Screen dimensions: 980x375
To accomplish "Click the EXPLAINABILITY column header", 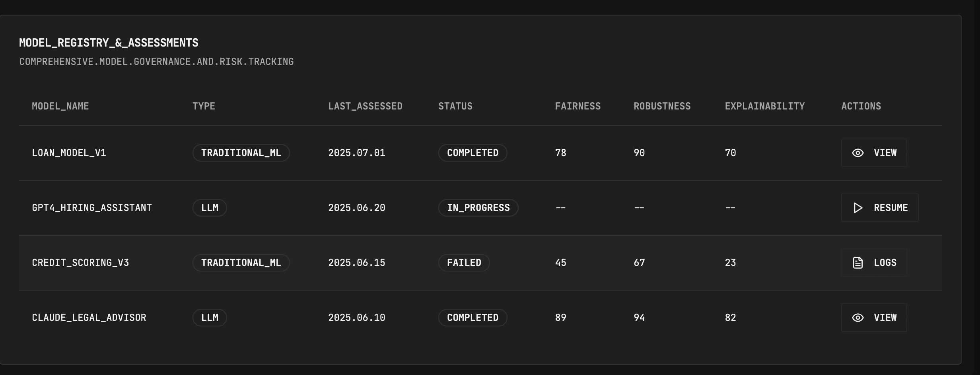I will pos(765,106).
